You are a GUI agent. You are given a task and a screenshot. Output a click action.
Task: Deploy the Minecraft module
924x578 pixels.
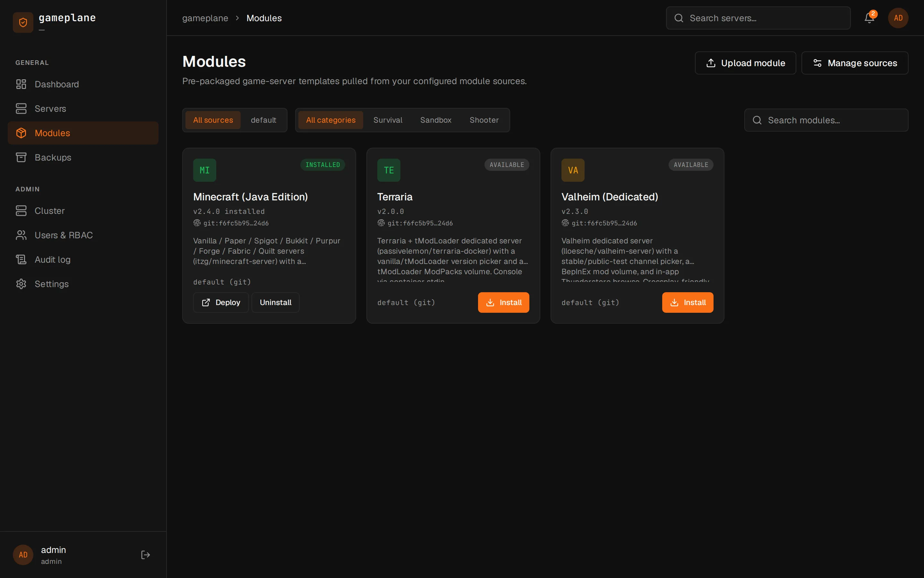point(221,302)
